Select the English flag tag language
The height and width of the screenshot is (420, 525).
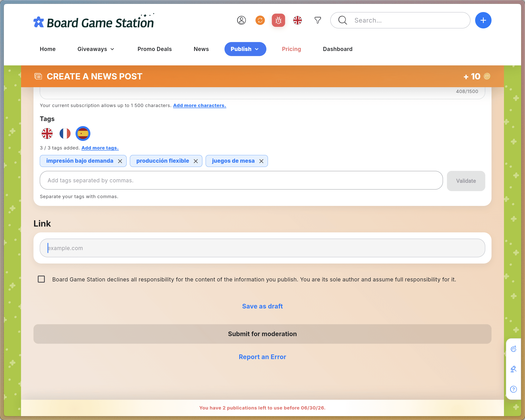[x=47, y=134]
